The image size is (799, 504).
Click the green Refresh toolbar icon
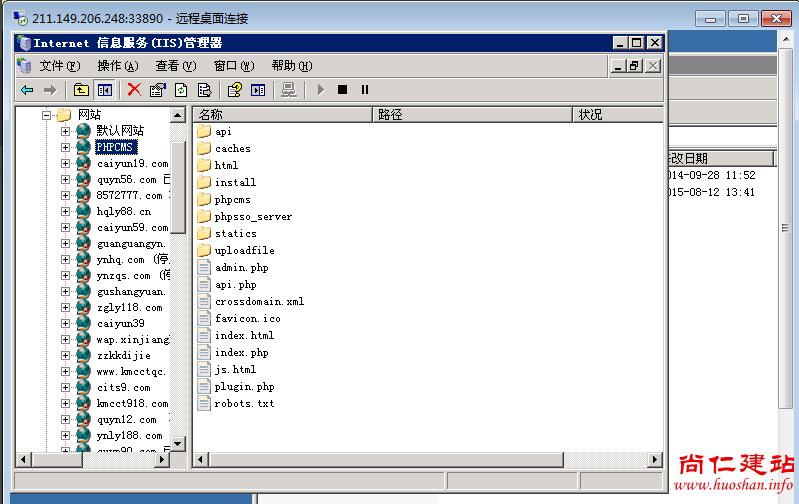pos(181,90)
